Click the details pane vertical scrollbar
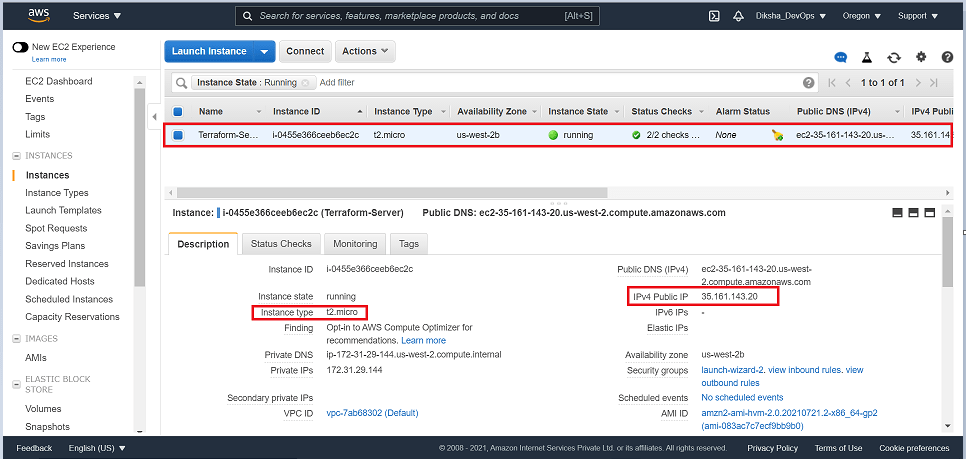966x459 pixels. coord(948,253)
